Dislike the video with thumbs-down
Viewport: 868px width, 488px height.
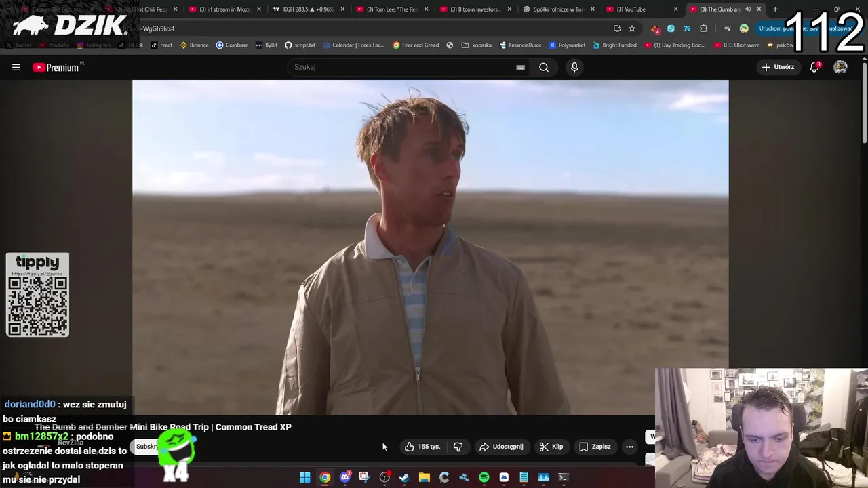pos(458,447)
